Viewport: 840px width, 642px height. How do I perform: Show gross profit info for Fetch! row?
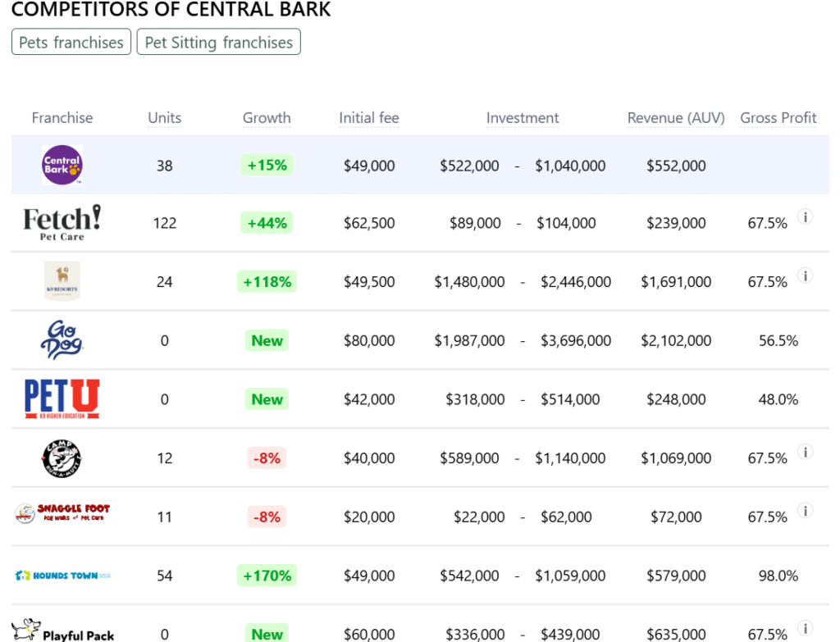point(806,216)
